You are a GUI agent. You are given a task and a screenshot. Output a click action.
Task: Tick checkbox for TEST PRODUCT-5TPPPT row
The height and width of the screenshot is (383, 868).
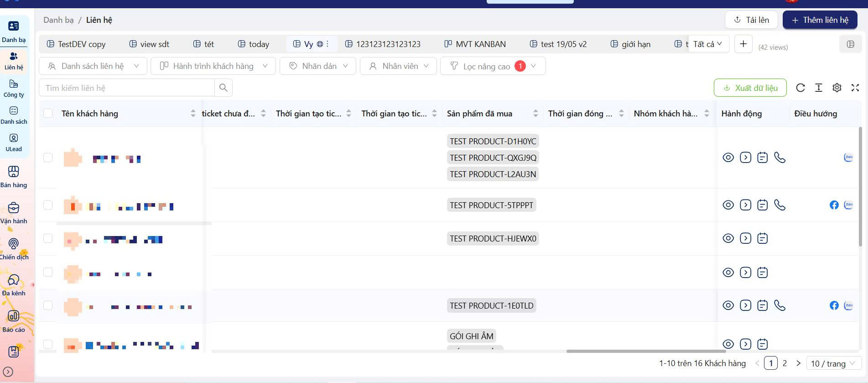(48, 205)
